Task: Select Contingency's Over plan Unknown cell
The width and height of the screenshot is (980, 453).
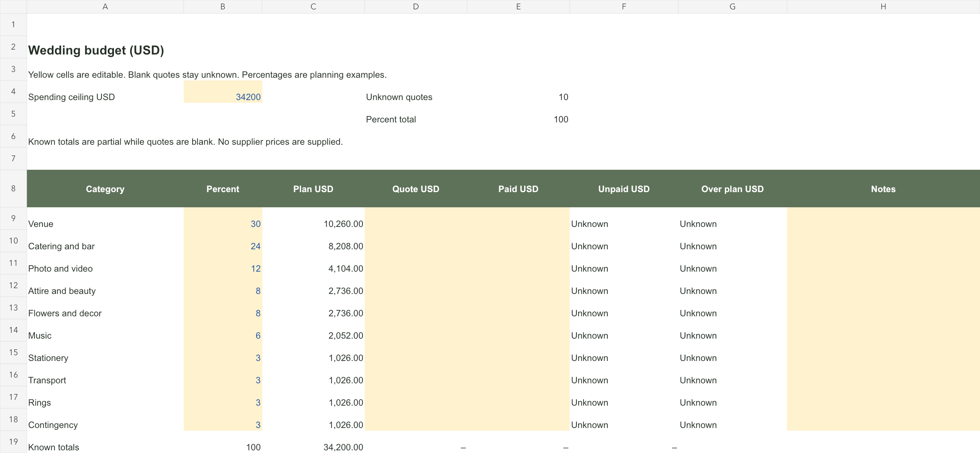Action: (x=732, y=419)
